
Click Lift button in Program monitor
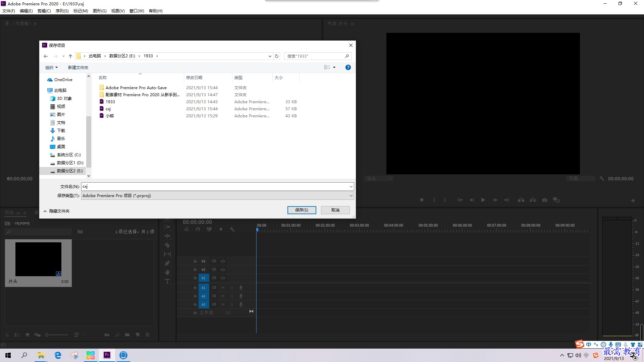click(521, 200)
